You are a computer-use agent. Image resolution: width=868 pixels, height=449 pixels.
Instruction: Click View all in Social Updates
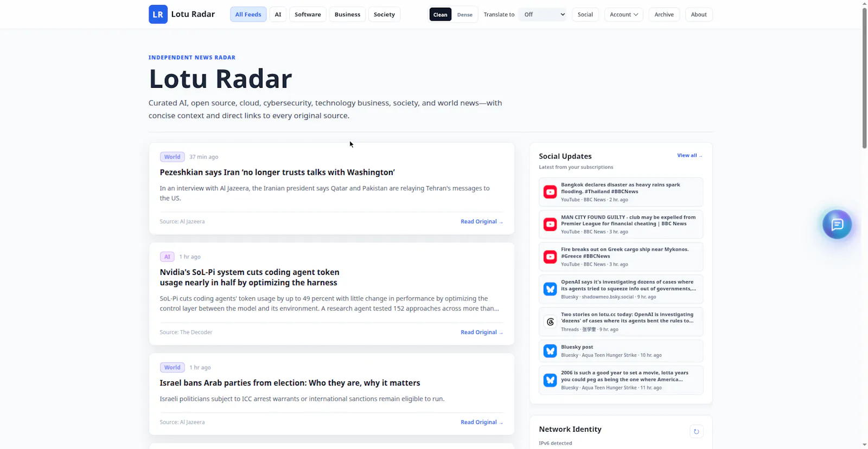690,156
